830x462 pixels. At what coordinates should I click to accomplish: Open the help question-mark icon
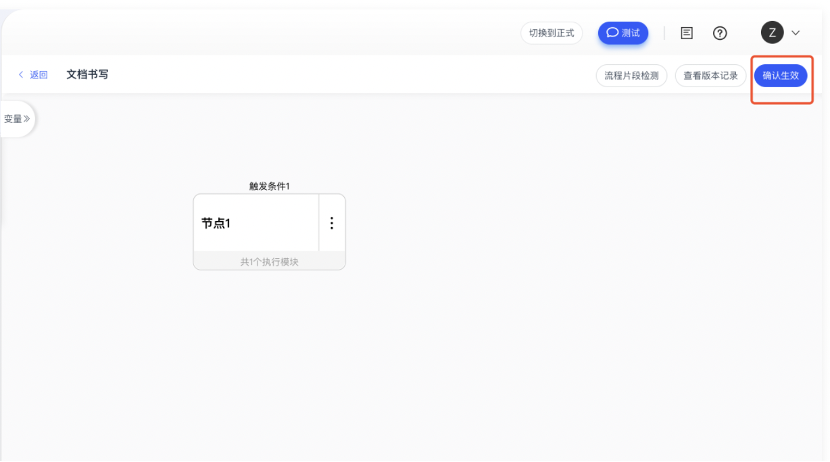pos(720,33)
